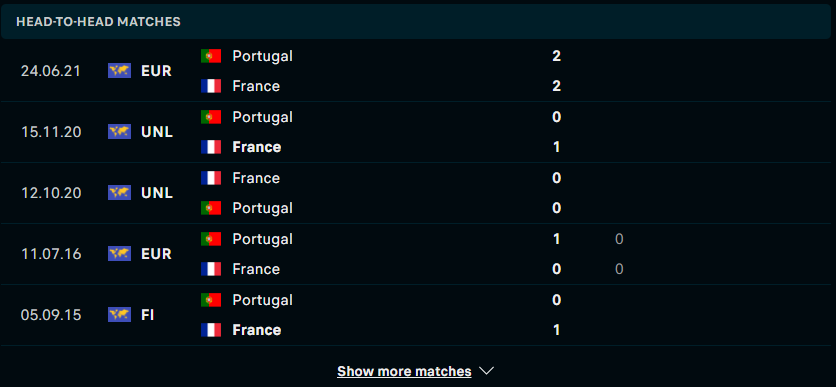Click the UNL label in the 12.10.20 row
The height and width of the screenshot is (387, 836).
[157, 193]
